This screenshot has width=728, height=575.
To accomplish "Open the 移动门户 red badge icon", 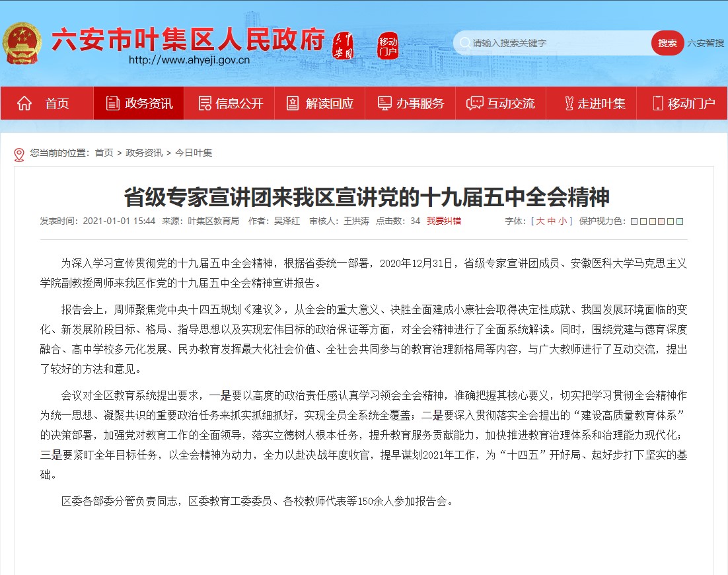I will (x=388, y=44).
